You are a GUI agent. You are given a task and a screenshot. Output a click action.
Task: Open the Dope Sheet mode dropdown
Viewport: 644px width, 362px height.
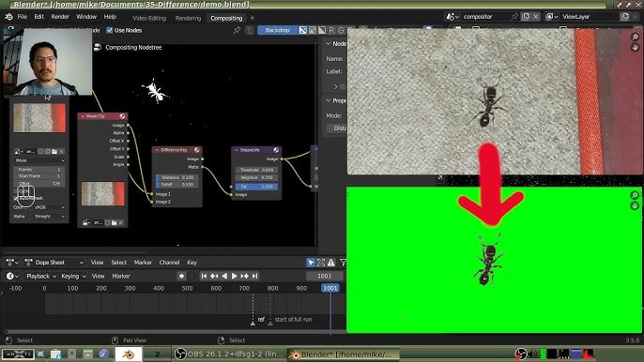(x=54, y=263)
